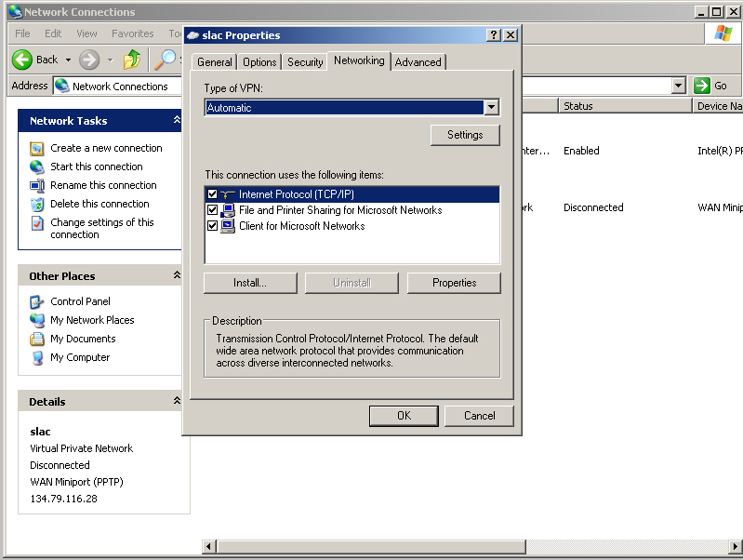Click the Delete this connection recycle icon
This screenshot has height=560, width=743.
[37, 205]
